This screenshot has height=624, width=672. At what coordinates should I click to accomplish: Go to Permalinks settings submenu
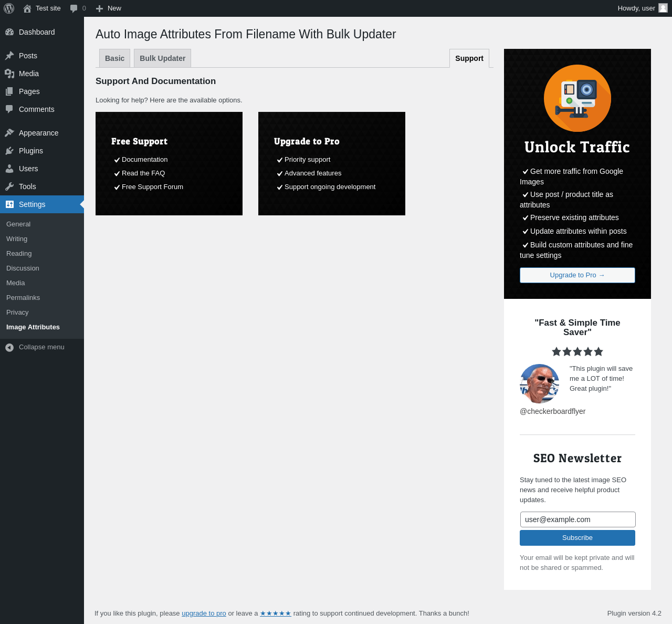(23, 297)
